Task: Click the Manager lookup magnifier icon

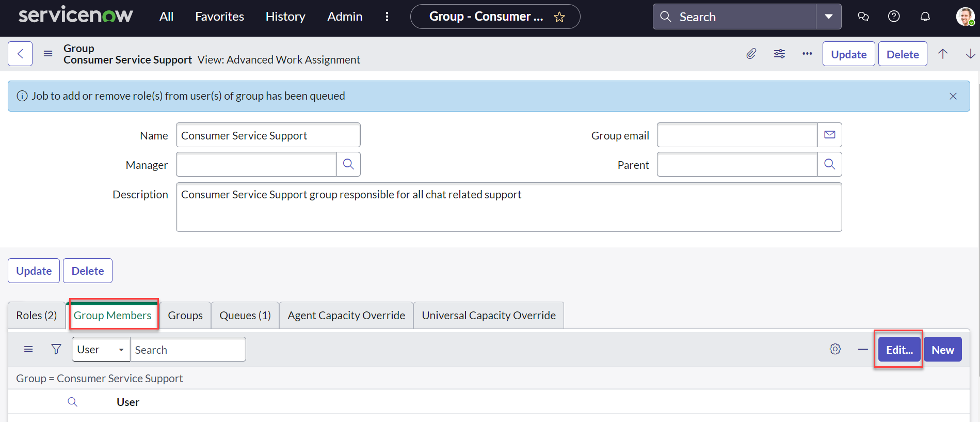Action: pos(348,164)
